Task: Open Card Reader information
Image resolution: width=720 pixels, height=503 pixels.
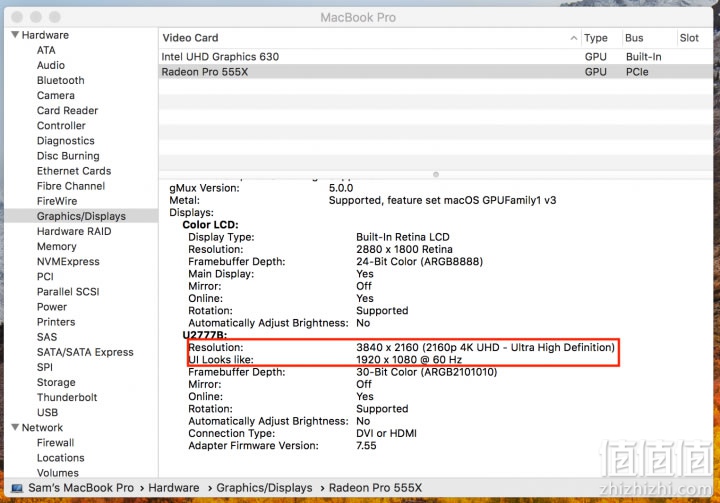Action: point(68,111)
